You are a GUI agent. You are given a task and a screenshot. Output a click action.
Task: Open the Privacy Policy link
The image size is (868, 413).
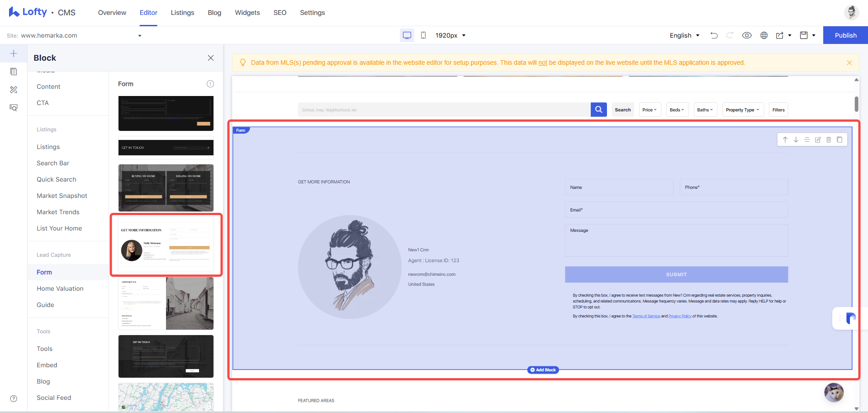(x=680, y=316)
